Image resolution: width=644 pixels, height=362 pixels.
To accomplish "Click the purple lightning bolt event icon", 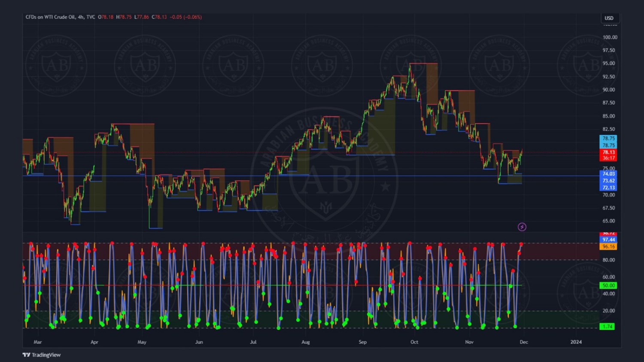I will pos(522,227).
